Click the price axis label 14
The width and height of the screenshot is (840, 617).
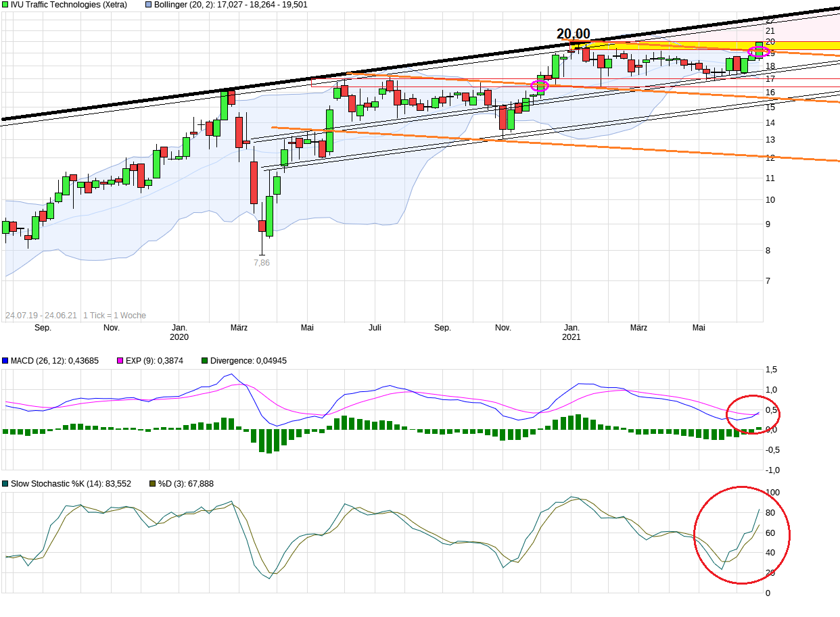770,123
